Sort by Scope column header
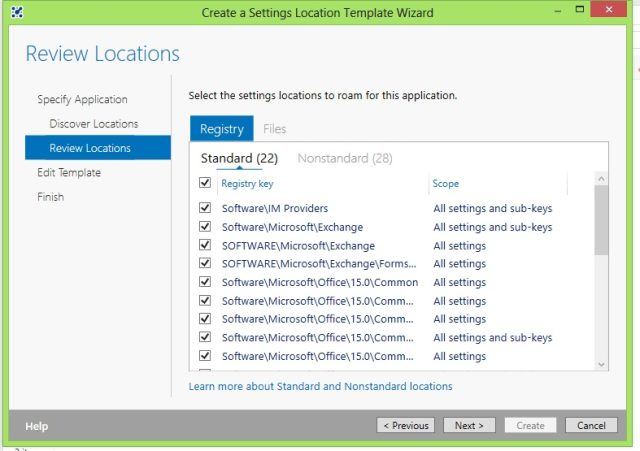 (x=446, y=184)
